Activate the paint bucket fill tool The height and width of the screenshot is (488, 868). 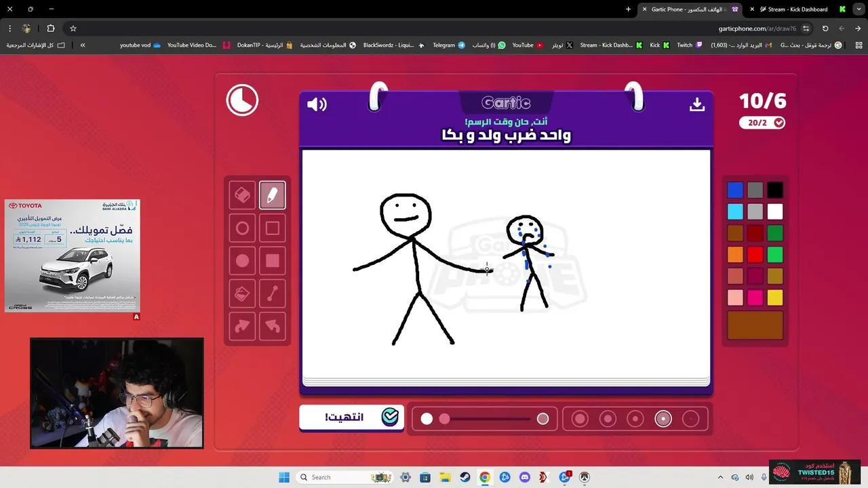coord(242,293)
